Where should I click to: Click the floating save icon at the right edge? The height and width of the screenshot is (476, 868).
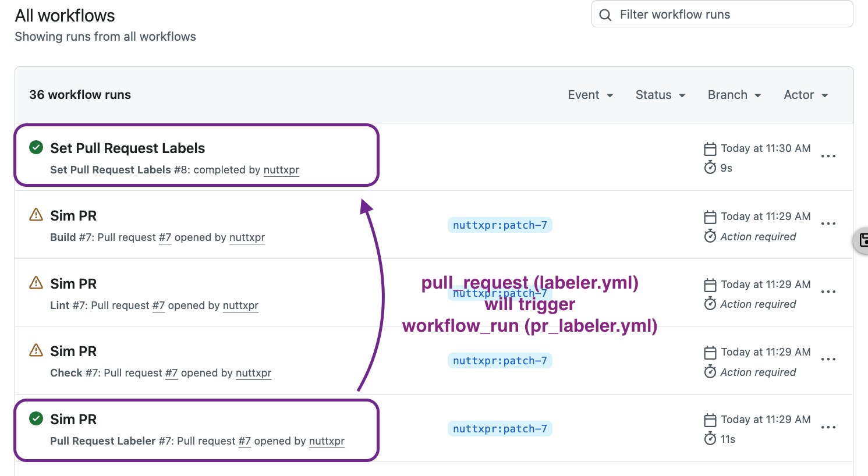click(x=864, y=240)
